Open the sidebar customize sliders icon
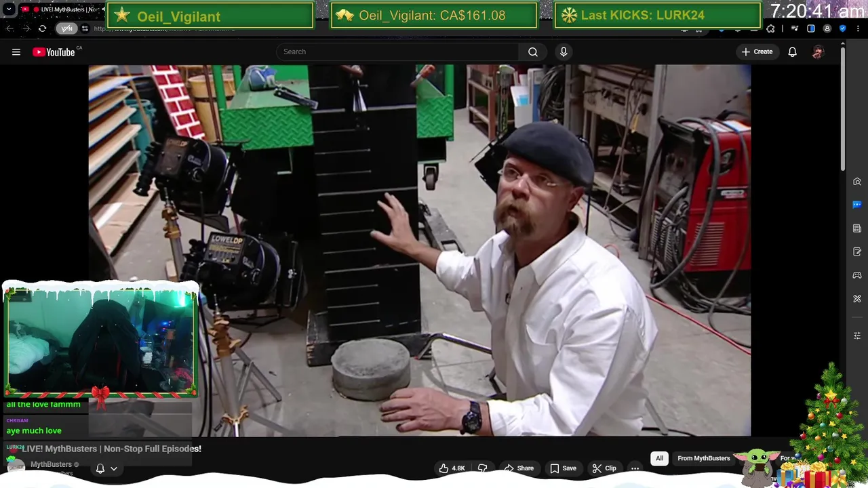868x488 pixels. pos(857,335)
